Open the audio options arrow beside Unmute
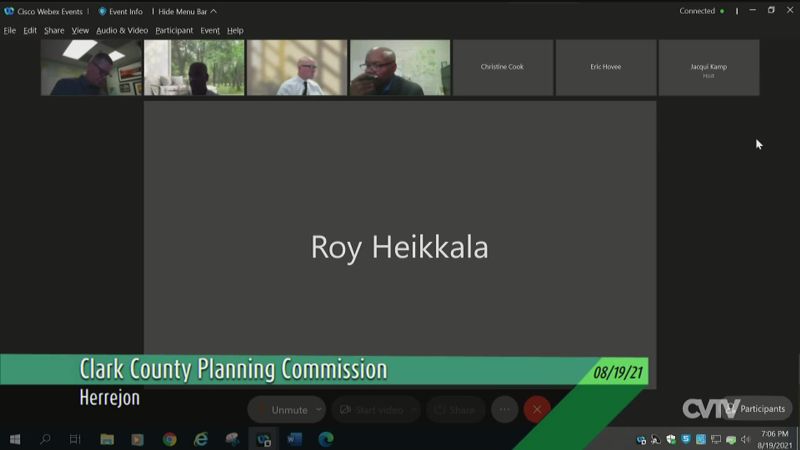 [319, 410]
